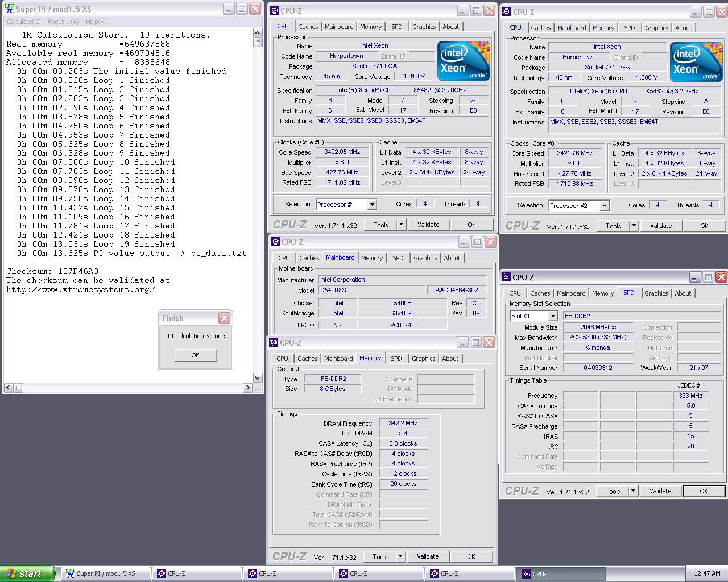Image resolution: width=728 pixels, height=582 pixels.
Task: Switch to About tab in Processor #2 CPU-Z window
Action: coord(684,28)
